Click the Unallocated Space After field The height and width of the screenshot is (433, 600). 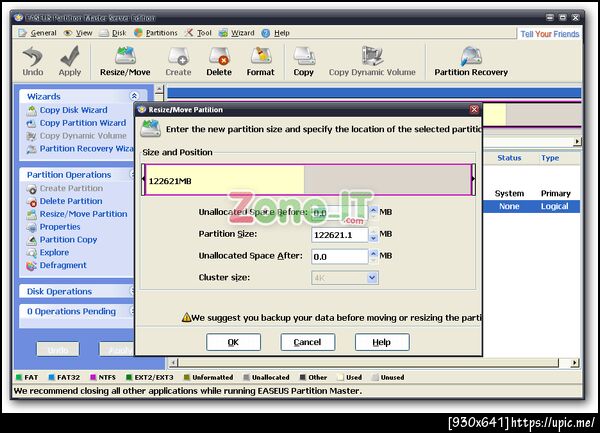[339, 256]
